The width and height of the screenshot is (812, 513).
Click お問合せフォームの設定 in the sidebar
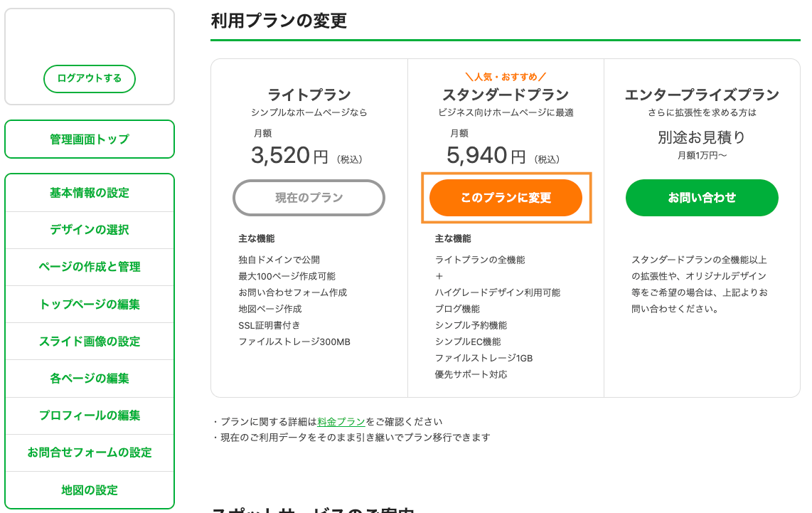point(89,453)
